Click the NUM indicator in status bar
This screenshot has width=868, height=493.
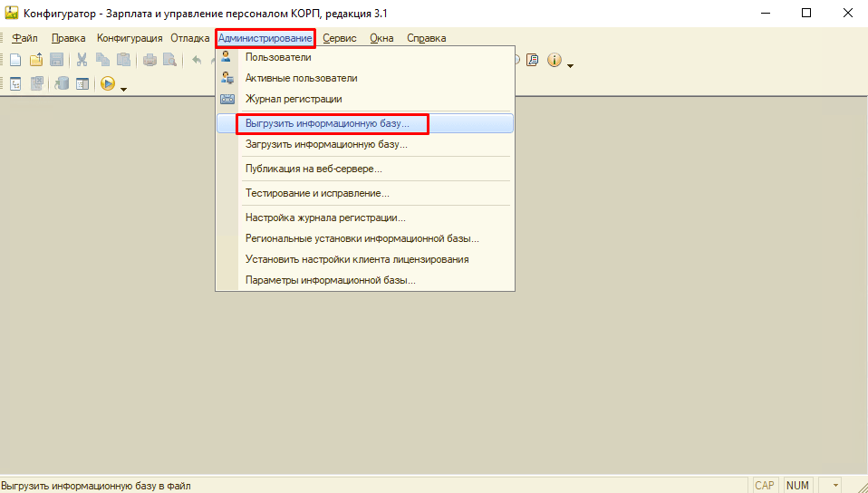(x=797, y=485)
